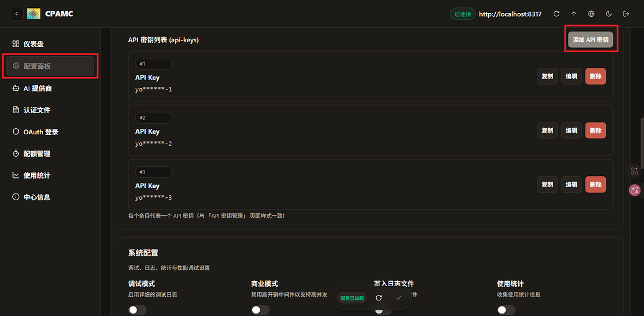
Task: Click the 添加 API 密钥 button
Action: click(x=590, y=40)
